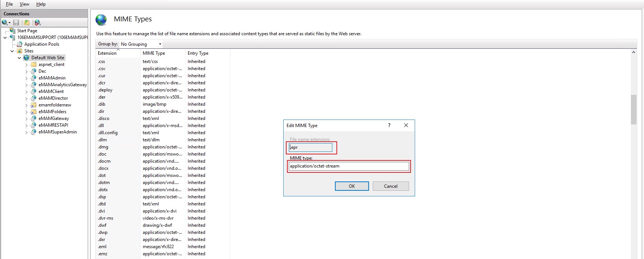The height and width of the screenshot is (259, 644).
Task: Cancel the Edit MIME Type dialog
Action: coord(390,186)
